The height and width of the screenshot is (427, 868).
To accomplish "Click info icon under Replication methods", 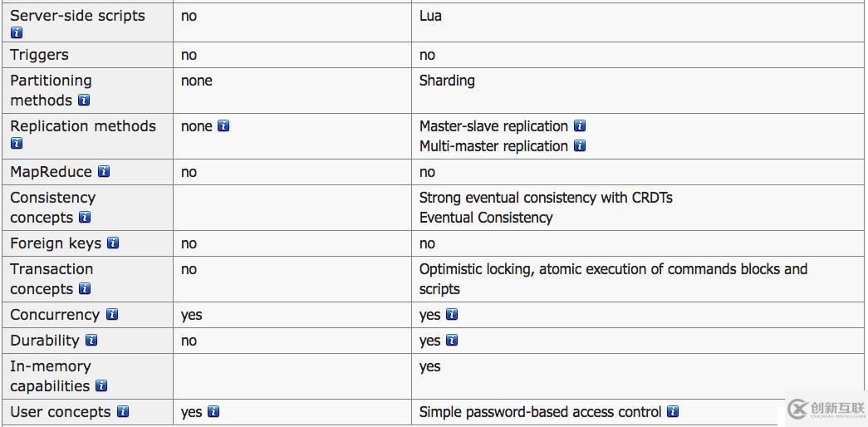I will click(x=17, y=144).
